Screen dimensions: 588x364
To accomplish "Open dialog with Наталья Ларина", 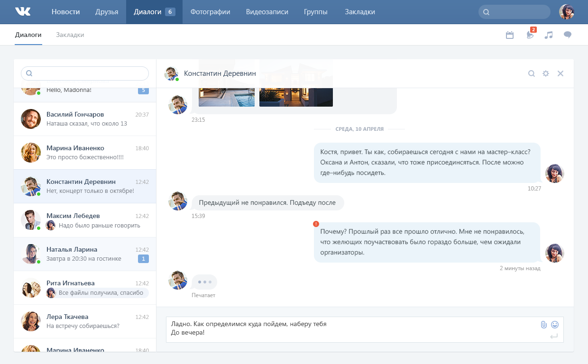I will click(x=85, y=254).
